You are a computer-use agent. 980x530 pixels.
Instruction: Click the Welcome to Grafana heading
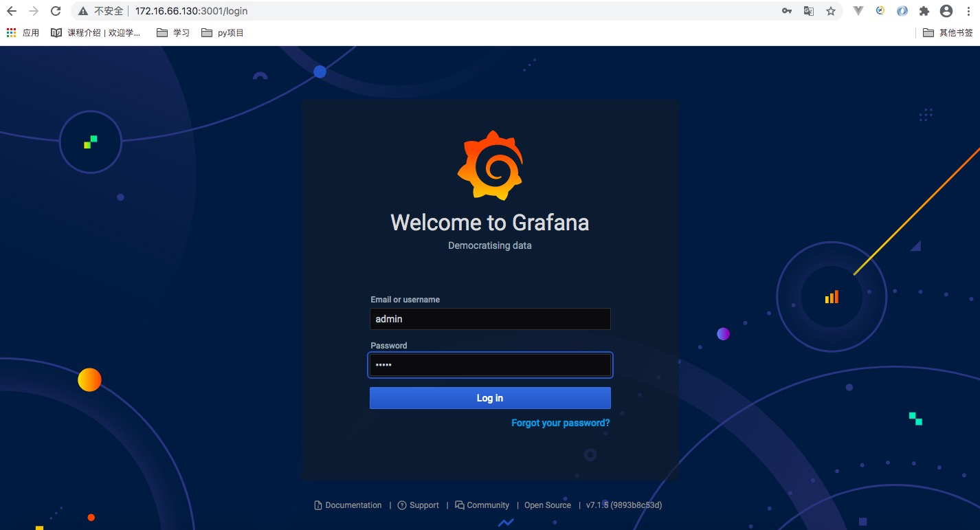[x=490, y=222]
